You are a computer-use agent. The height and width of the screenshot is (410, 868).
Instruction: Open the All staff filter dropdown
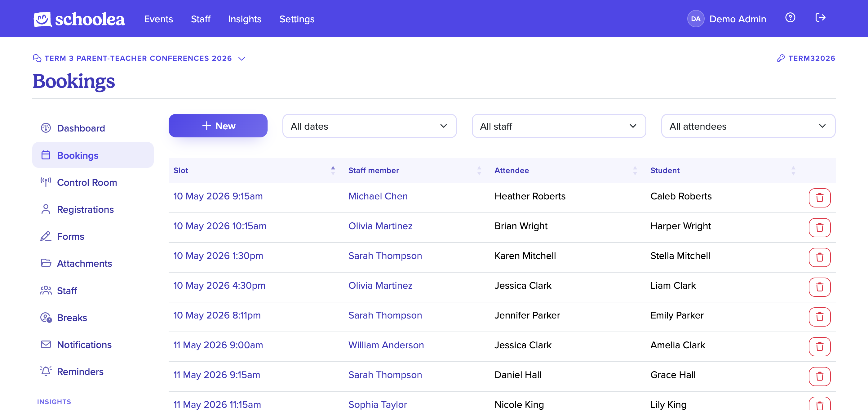[559, 126]
